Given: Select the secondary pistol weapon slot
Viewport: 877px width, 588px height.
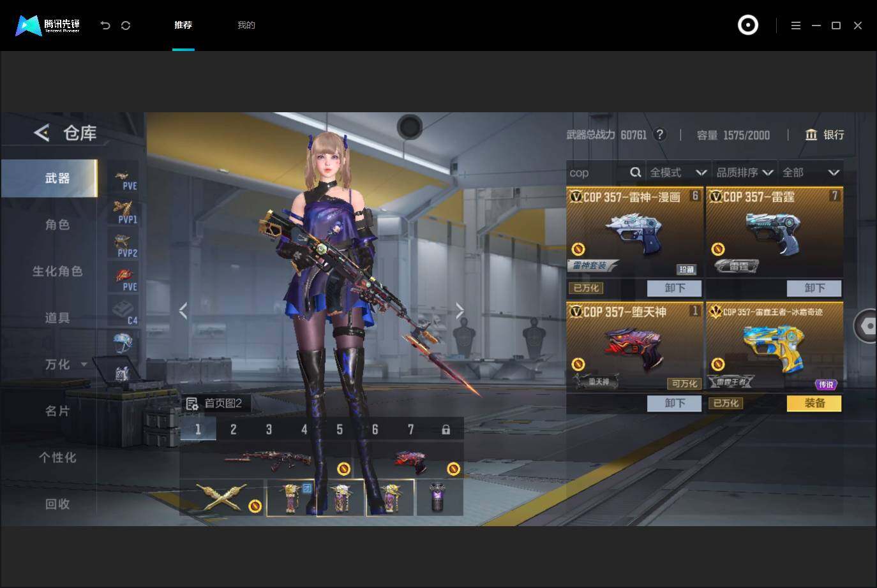Looking at the screenshot, I should (x=410, y=459).
